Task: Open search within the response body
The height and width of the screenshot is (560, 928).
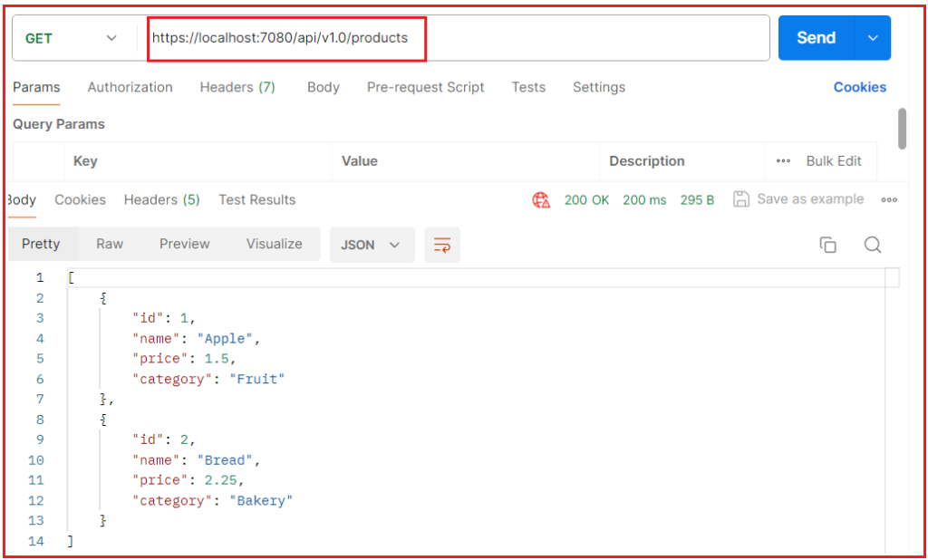Action: pyautogui.click(x=872, y=244)
